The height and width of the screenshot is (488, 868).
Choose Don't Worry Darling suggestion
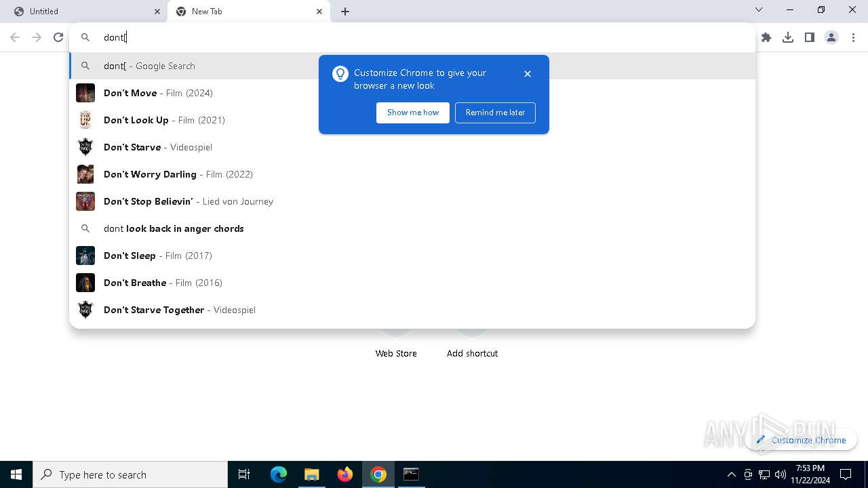[x=412, y=174]
